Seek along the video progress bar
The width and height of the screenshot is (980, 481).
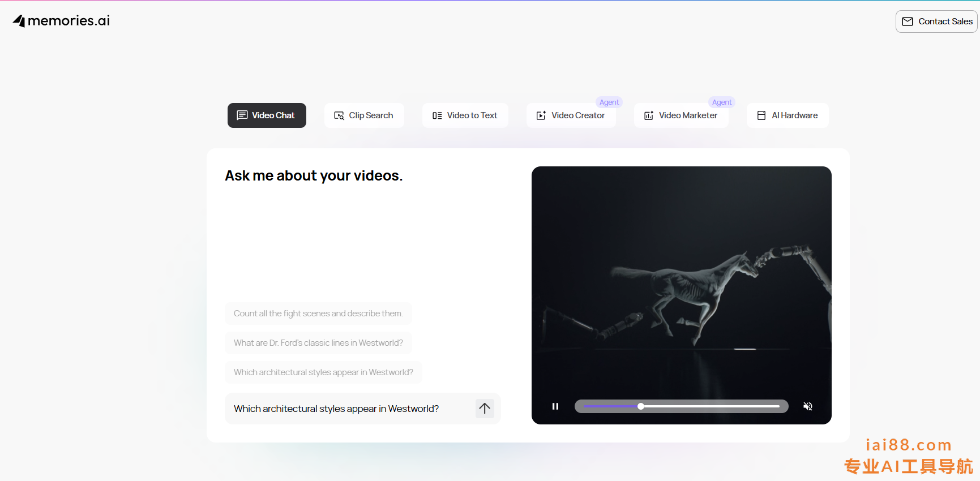click(x=682, y=406)
